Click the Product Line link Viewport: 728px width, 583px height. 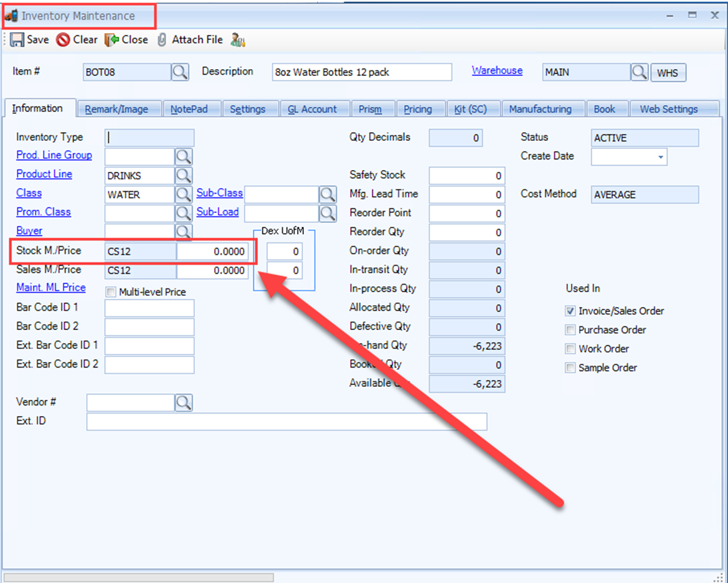click(44, 174)
